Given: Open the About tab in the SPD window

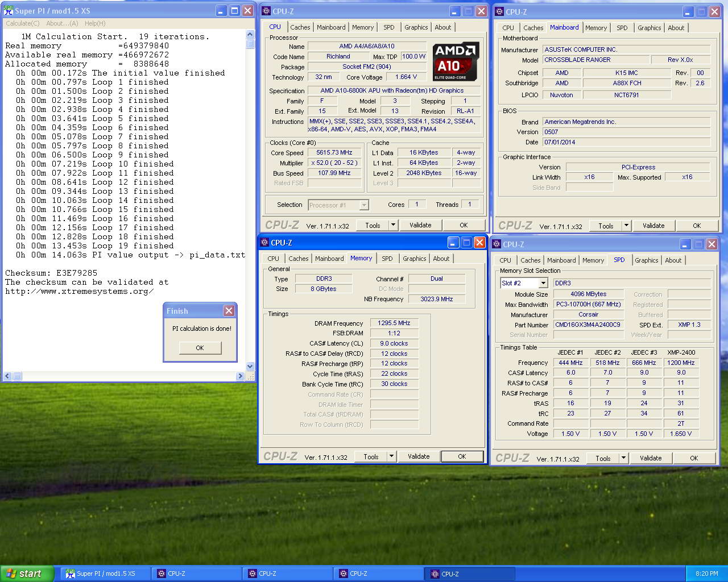Looking at the screenshot, I should [673, 260].
